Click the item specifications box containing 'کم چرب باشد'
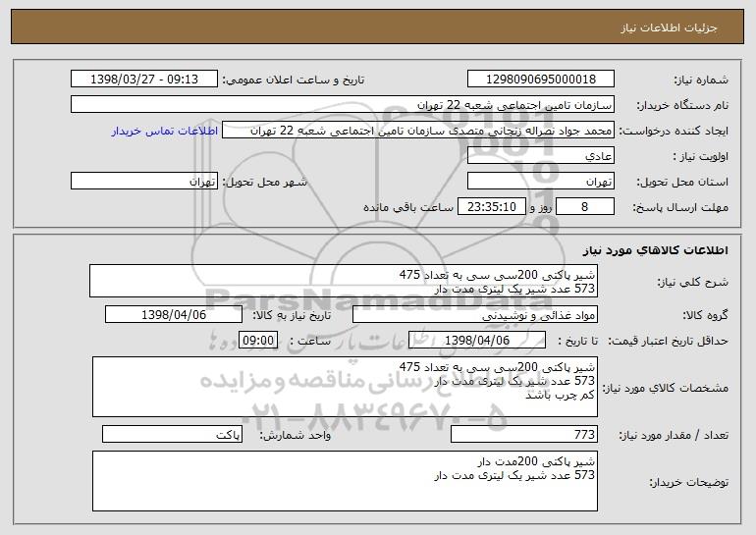Screen dimensions: 756x535 [x=345, y=387]
